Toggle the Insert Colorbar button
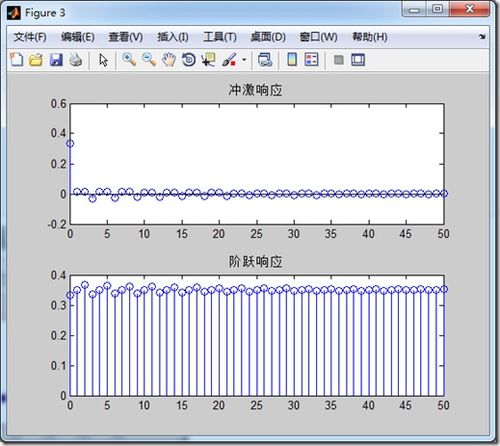Screen dimensions: 500x446 (x=292, y=60)
